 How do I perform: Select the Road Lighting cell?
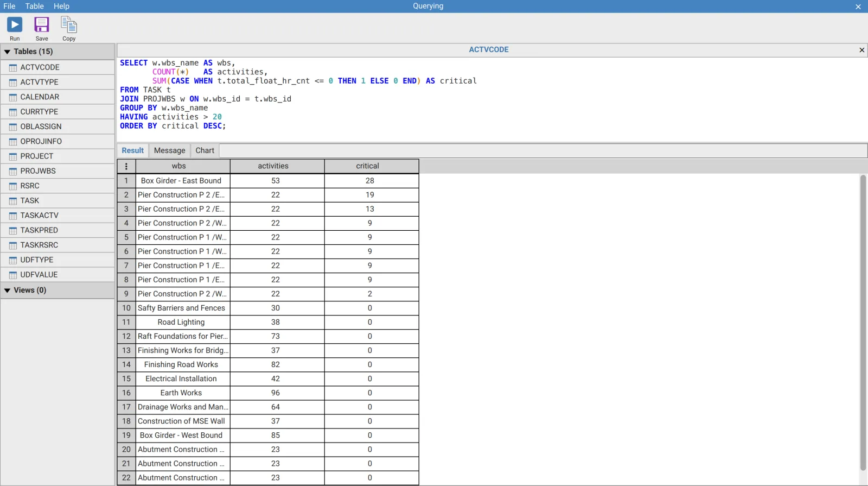(x=183, y=322)
